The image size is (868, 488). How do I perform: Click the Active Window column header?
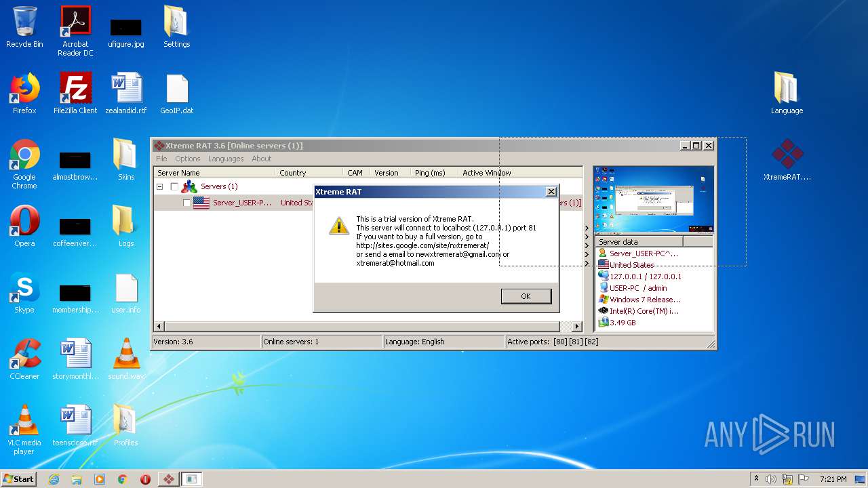pyautogui.click(x=519, y=173)
